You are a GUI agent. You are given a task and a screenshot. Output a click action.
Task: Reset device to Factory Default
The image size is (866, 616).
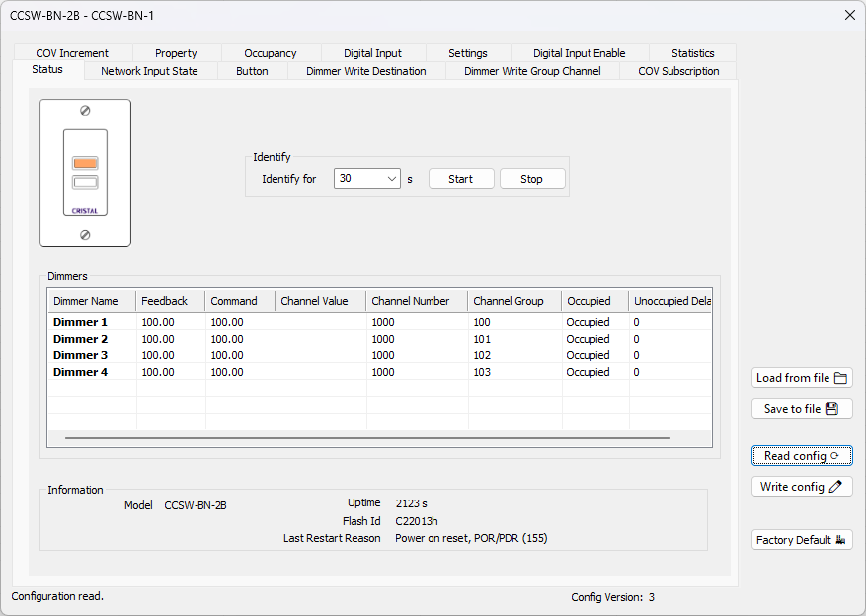[x=802, y=540]
